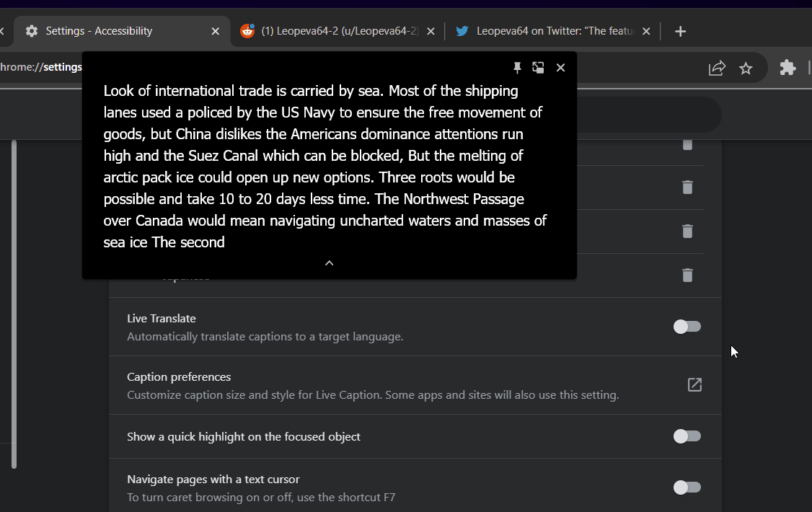Dismiss the Live Caption overlay
The image size is (812, 512).
560,67
